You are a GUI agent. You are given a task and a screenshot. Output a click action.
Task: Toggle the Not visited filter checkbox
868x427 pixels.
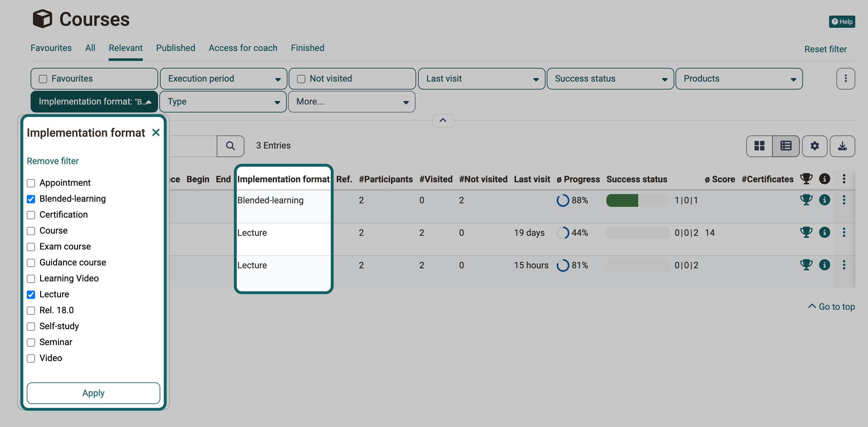[301, 79]
